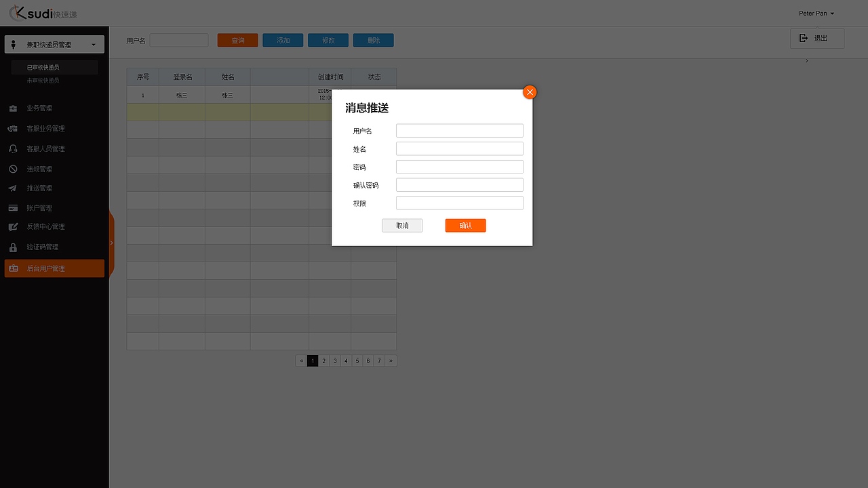Click the 用户名 search field above the table
The image size is (868, 488).
tap(179, 41)
